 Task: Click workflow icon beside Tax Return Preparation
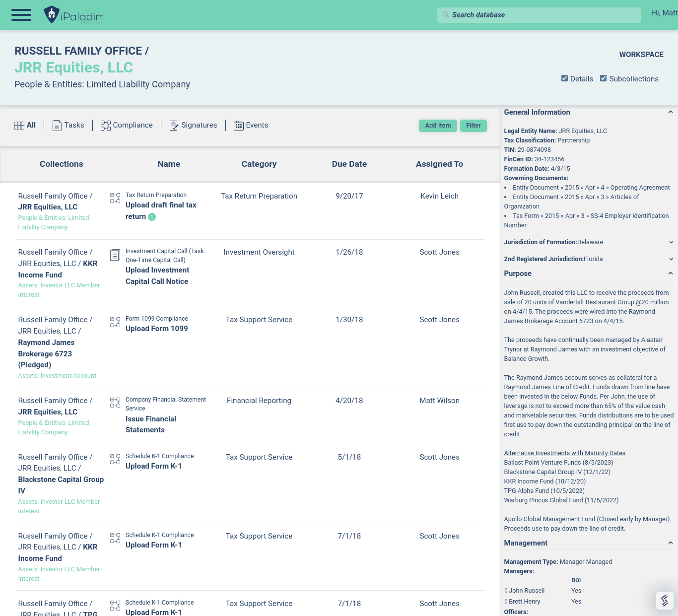pyautogui.click(x=115, y=198)
